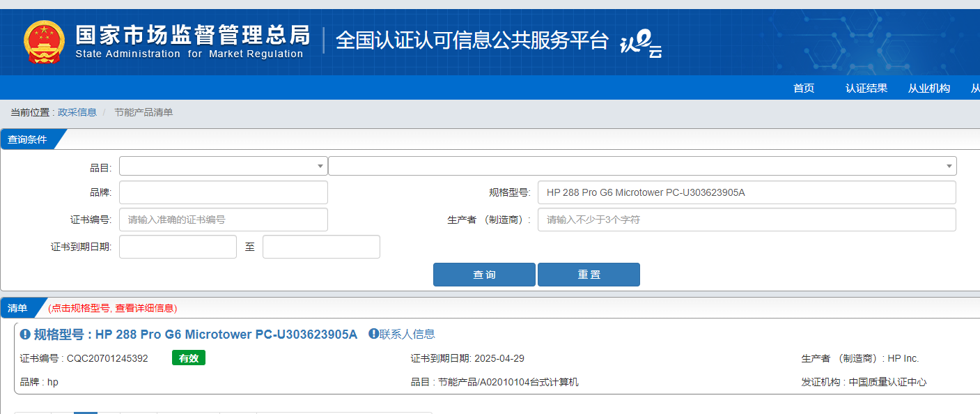
Task: Focus the 品牌 brand input field
Action: pyautogui.click(x=224, y=192)
